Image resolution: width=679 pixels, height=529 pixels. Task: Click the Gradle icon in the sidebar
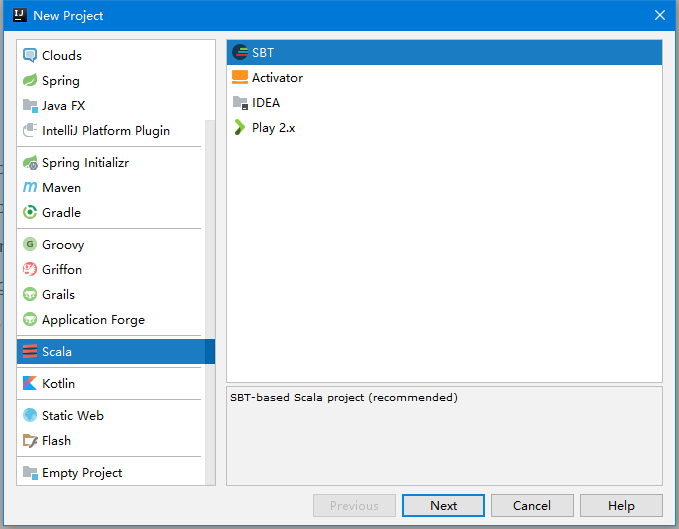point(30,213)
